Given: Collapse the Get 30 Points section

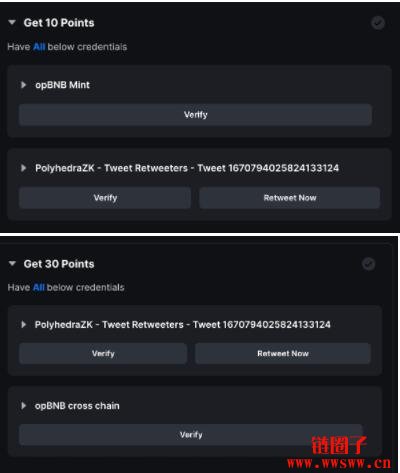Looking at the screenshot, I should pyautogui.click(x=12, y=263).
